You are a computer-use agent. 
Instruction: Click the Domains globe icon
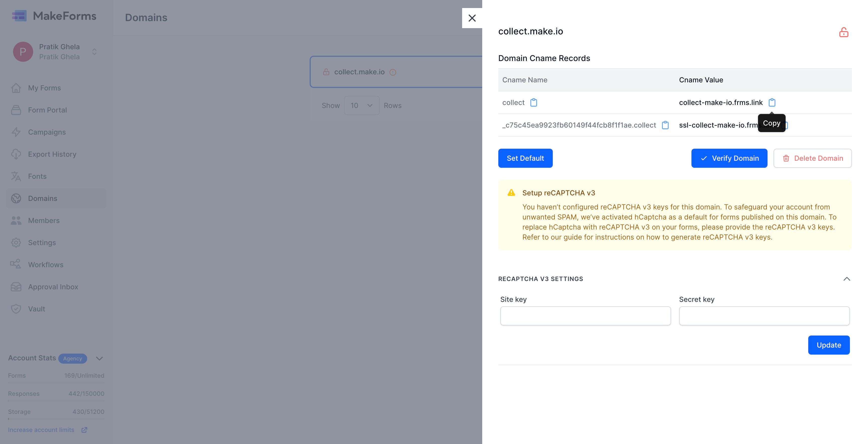[x=16, y=198]
